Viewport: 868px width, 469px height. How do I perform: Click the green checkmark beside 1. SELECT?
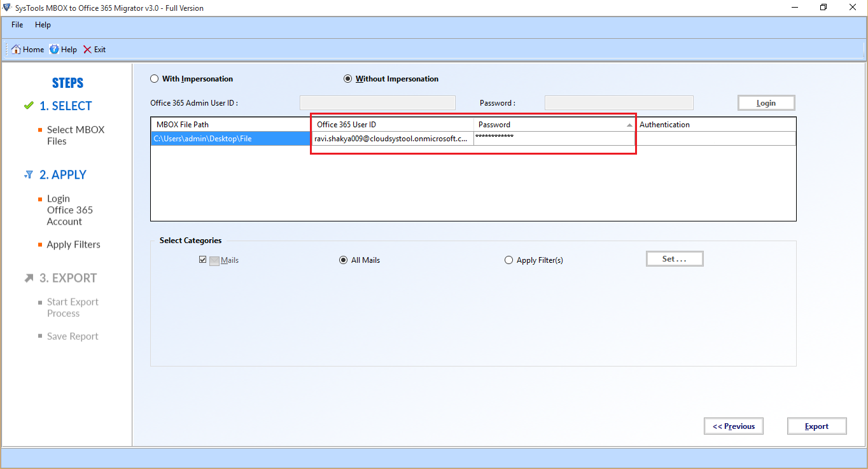[28, 106]
